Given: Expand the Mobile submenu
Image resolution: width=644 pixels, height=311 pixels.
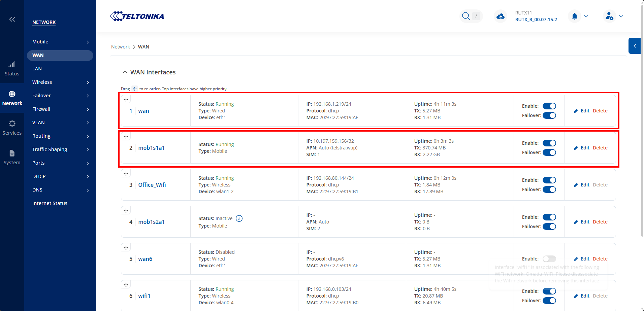Looking at the screenshot, I should [60, 42].
